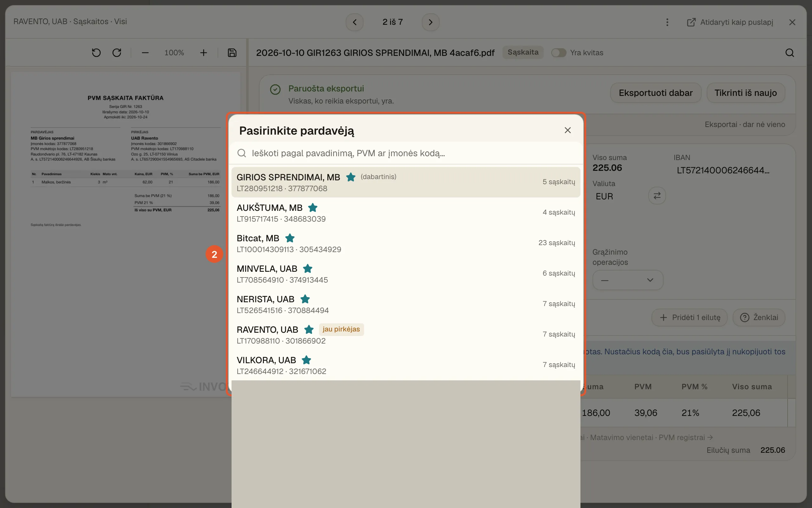Zoom in on the PDF preview
The width and height of the screenshot is (812, 508).
click(203, 53)
